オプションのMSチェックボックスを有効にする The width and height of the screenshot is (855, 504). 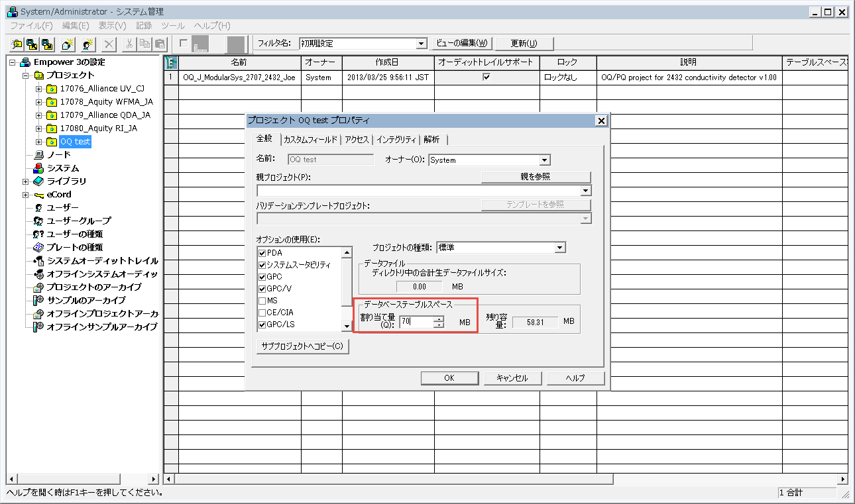coord(262,300)
